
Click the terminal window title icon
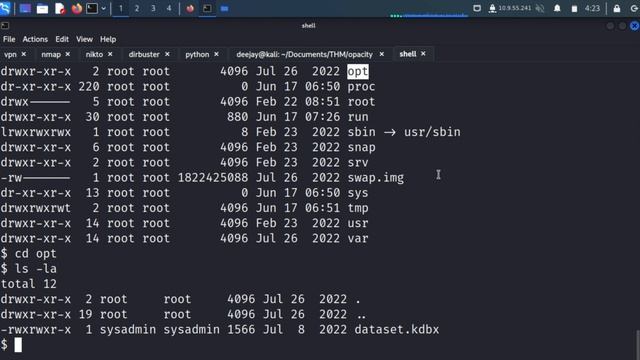pyautogui.click(x=5, y=26)
